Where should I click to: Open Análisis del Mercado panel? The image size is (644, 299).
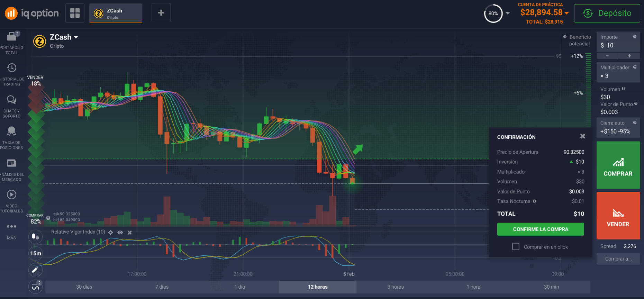tap(12, 163)
